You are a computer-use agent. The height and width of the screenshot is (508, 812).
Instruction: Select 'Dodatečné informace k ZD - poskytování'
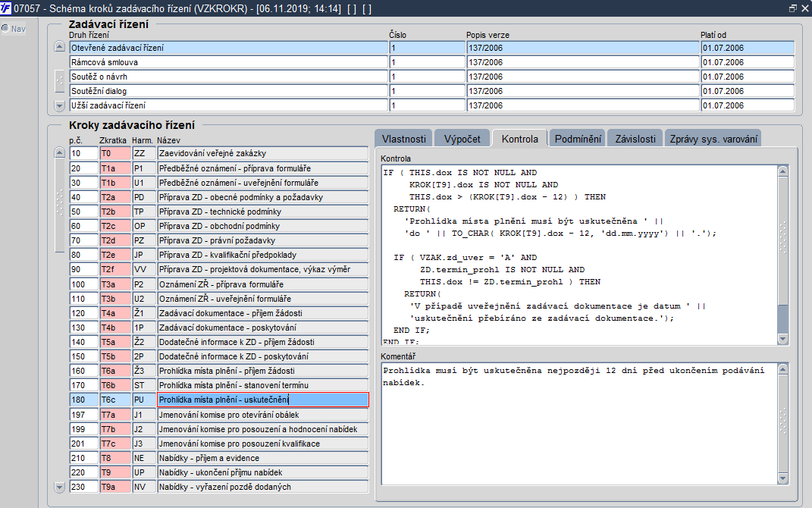tap(263, 356)
